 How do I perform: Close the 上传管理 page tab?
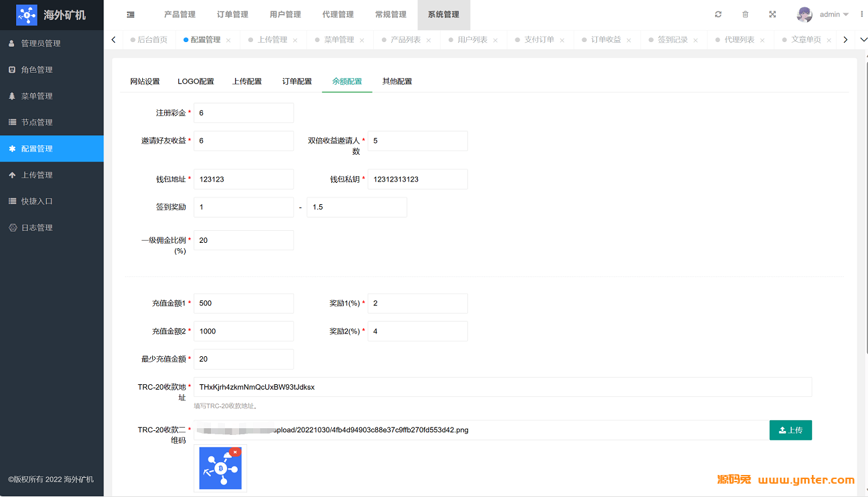[295, 40]
